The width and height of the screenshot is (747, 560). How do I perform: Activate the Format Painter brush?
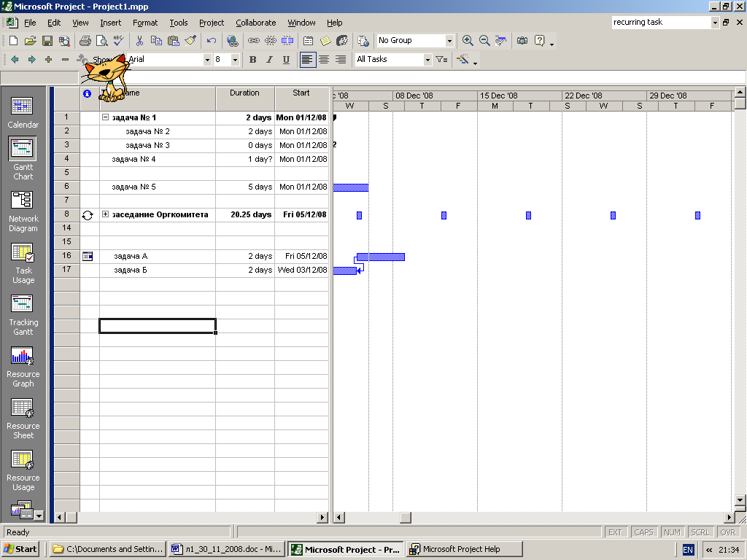tap(190, 41)
